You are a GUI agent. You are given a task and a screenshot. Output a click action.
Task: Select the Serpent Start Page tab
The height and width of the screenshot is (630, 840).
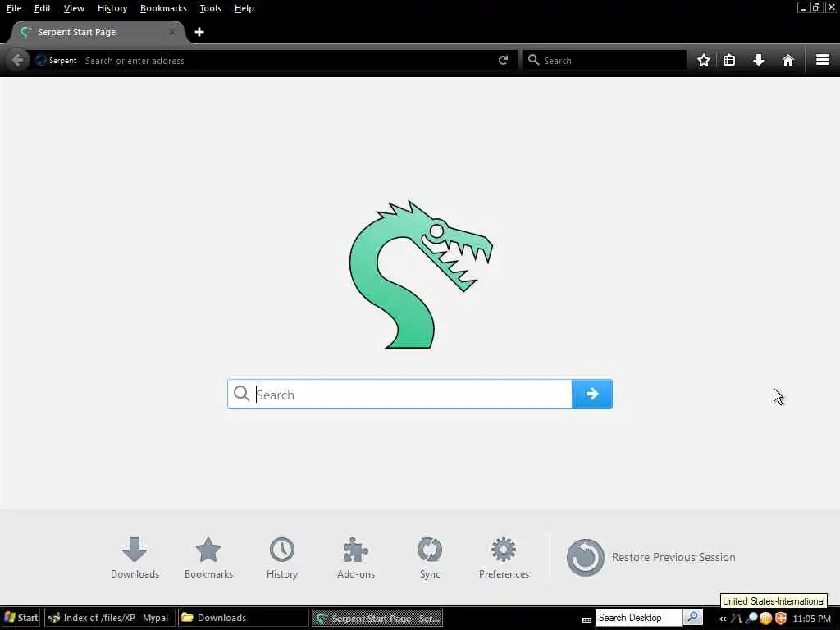click(x=97, y=32)
